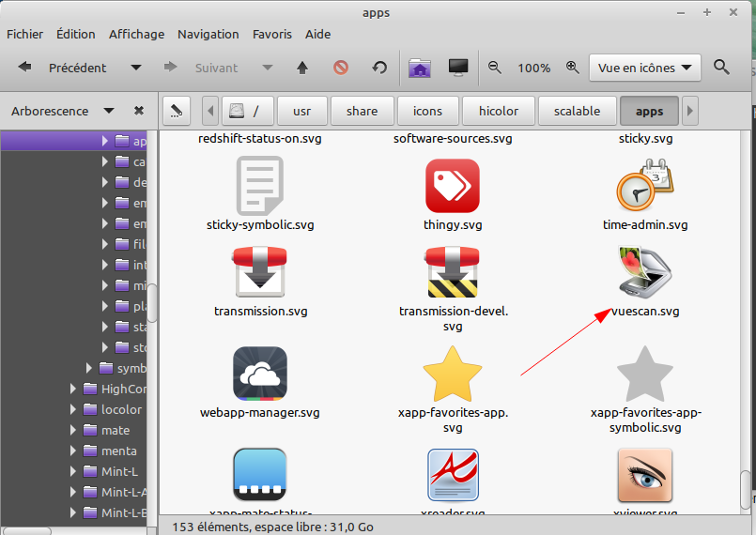Navigate to hicolor in the path bar
This screenshot has height=535, width=756.
point(498,111)
